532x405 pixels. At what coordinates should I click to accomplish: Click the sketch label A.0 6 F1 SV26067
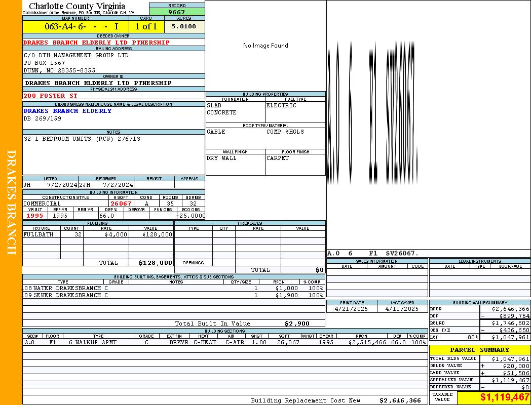(372, 254)
